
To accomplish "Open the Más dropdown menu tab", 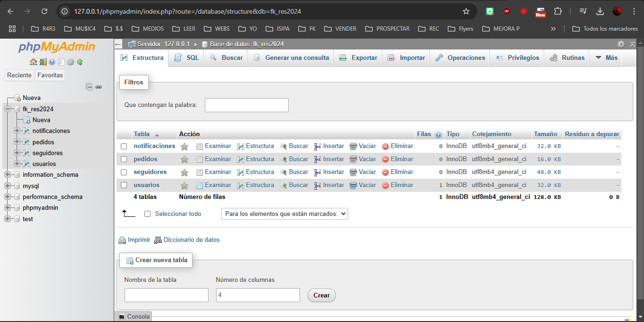I will (606, 58).
